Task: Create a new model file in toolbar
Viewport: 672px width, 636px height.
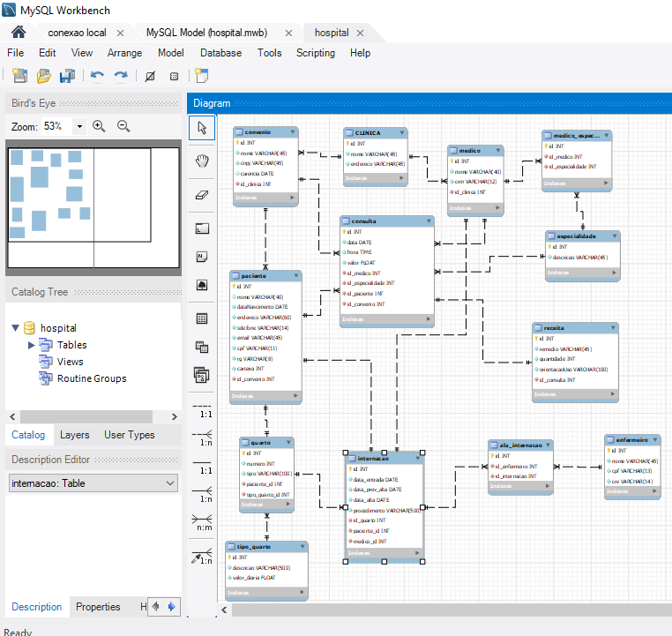Action: 19,76
